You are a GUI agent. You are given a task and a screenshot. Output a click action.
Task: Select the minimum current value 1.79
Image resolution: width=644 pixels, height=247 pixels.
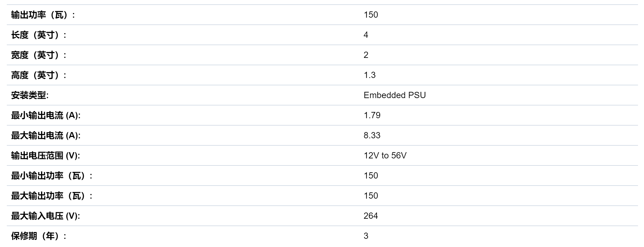[x=372, y=115]
